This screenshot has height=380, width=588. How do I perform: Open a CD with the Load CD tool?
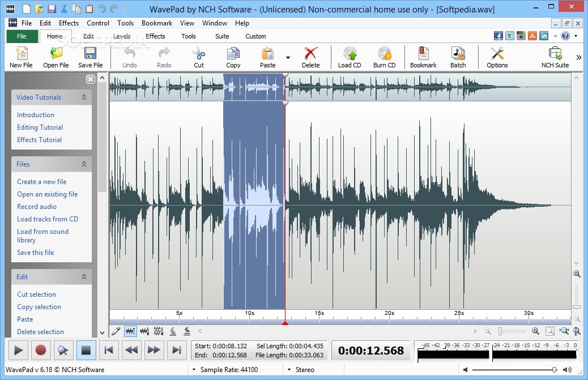point(349,57)
